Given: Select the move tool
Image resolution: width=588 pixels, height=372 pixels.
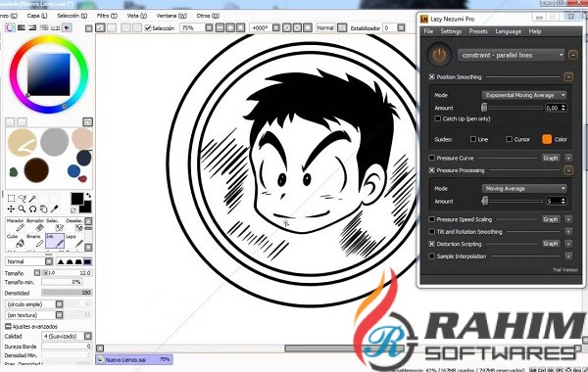Looking at the screenshot, I should pos(11,209).
